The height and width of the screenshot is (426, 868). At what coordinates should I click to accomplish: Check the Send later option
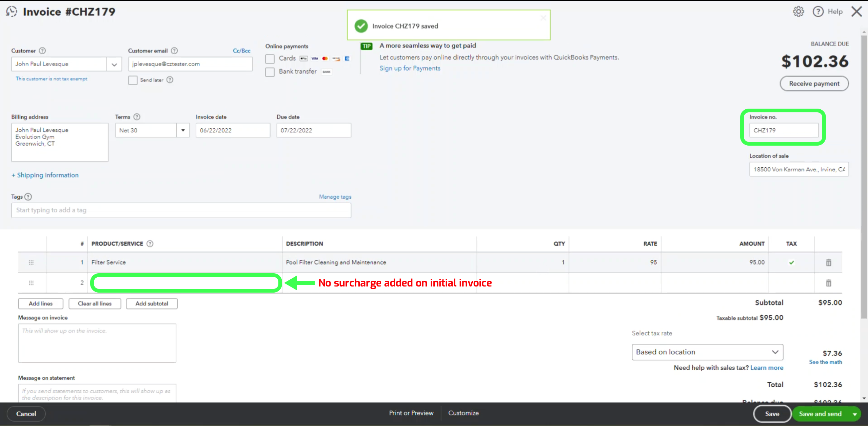(x=133, y=80)
